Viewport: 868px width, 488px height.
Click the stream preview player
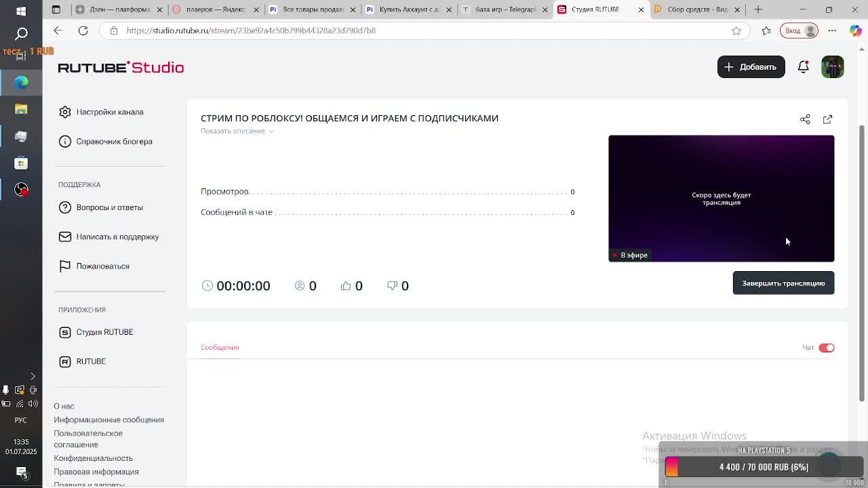coord(722,199)
